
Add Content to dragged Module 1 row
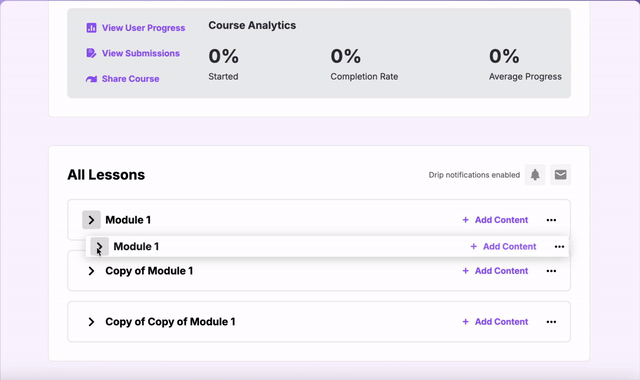(x=503, y=247)
